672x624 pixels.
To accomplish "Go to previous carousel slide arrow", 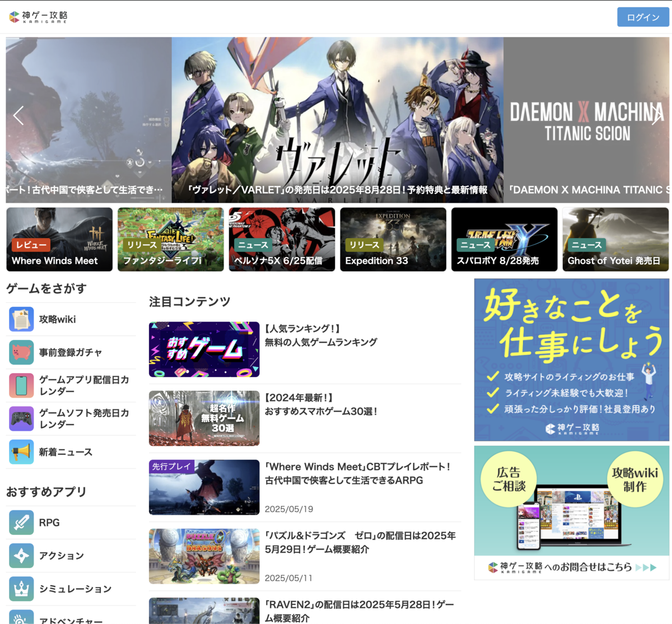I will 18,115.
